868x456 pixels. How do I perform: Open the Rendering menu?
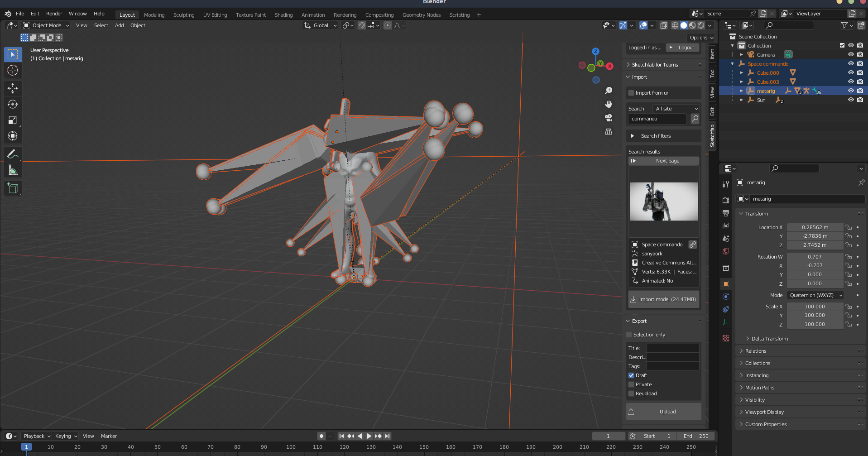pos(345,14)
